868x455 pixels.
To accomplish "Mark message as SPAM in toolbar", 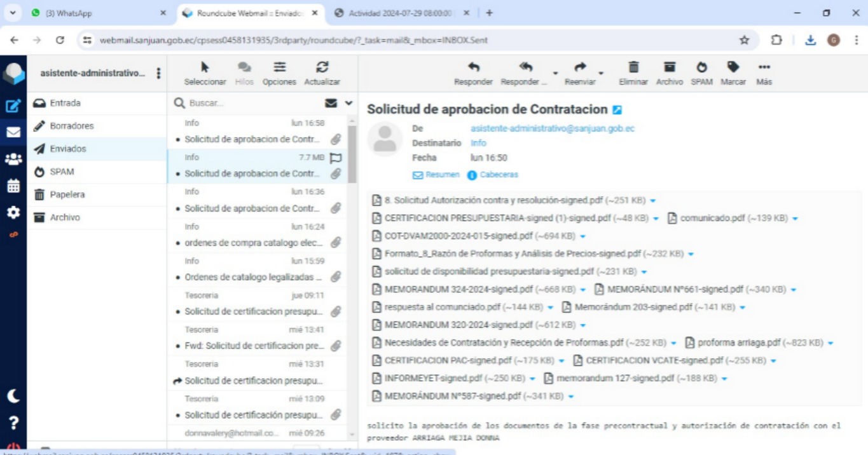I will point(701,67).
